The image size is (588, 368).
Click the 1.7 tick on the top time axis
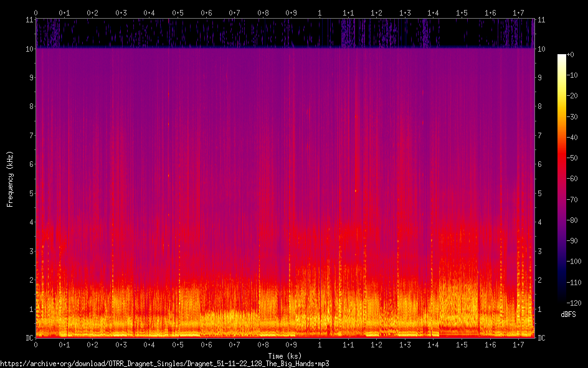[518, 12]
